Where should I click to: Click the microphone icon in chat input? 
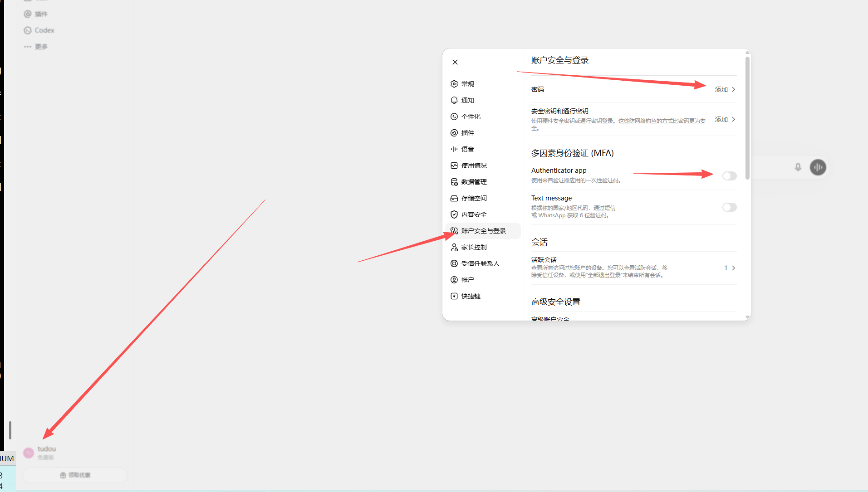[798, 167]
